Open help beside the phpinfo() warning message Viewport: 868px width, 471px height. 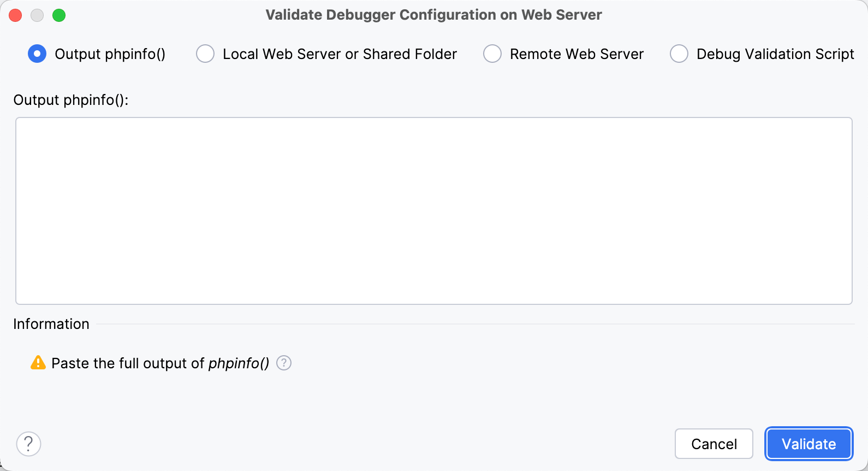click(283, 363)
